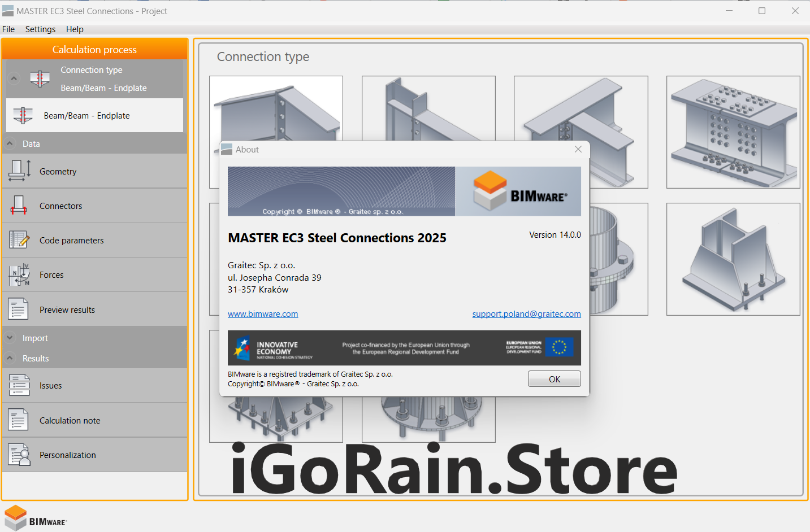Click the Geometry icon in sidebar

click(x=19, y=171)
